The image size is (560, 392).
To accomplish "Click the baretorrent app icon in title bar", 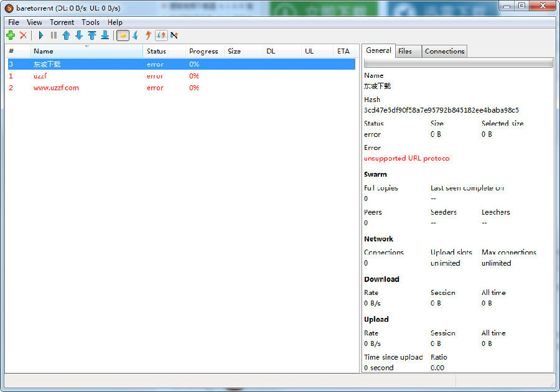I will [x=9, y=8].
